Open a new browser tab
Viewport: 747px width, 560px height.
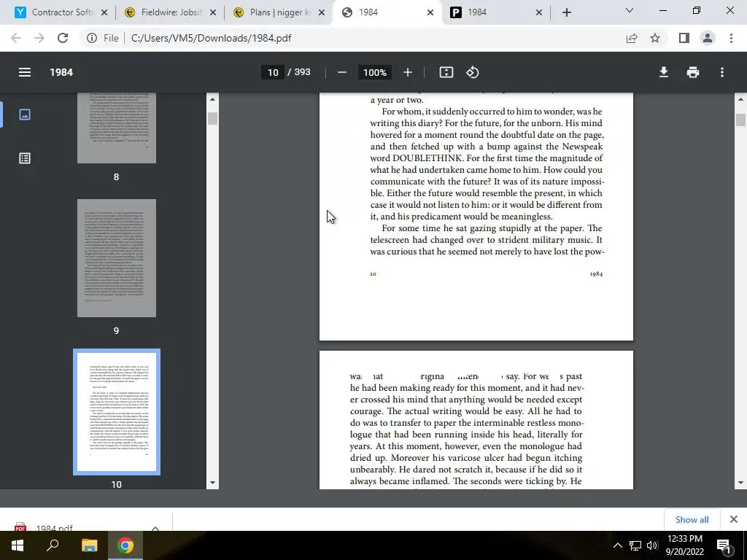pos(566,12)
